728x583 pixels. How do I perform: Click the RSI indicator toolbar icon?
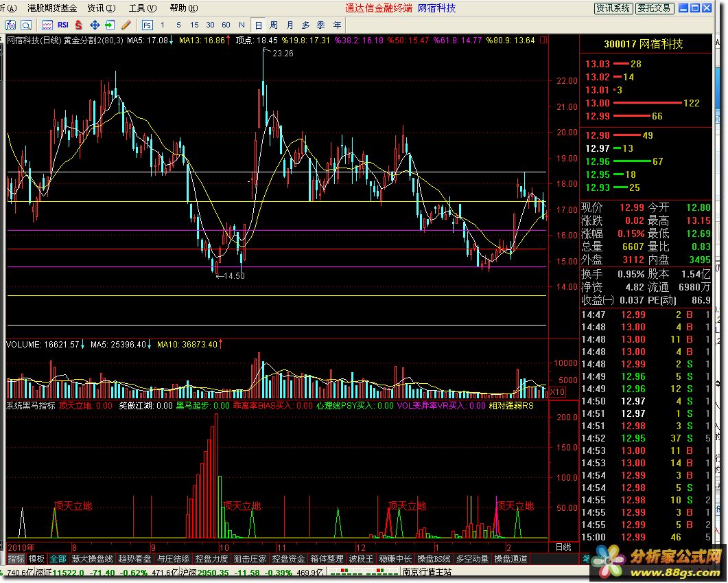pos(62,25)
